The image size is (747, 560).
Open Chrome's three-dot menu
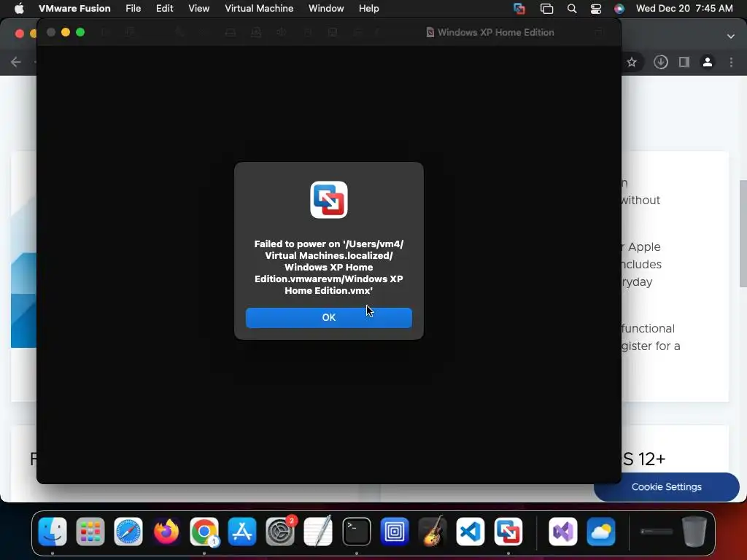tap(731, 62)
